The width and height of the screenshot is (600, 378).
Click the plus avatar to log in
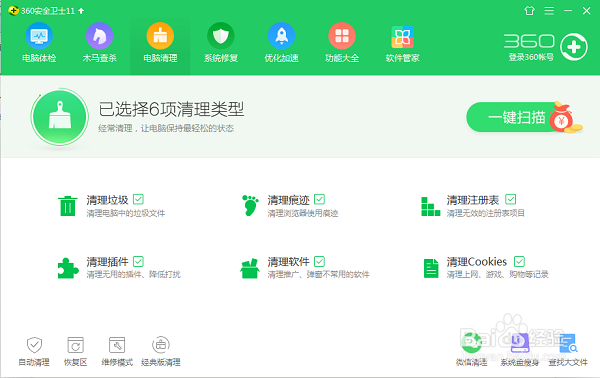pos(574,47)
